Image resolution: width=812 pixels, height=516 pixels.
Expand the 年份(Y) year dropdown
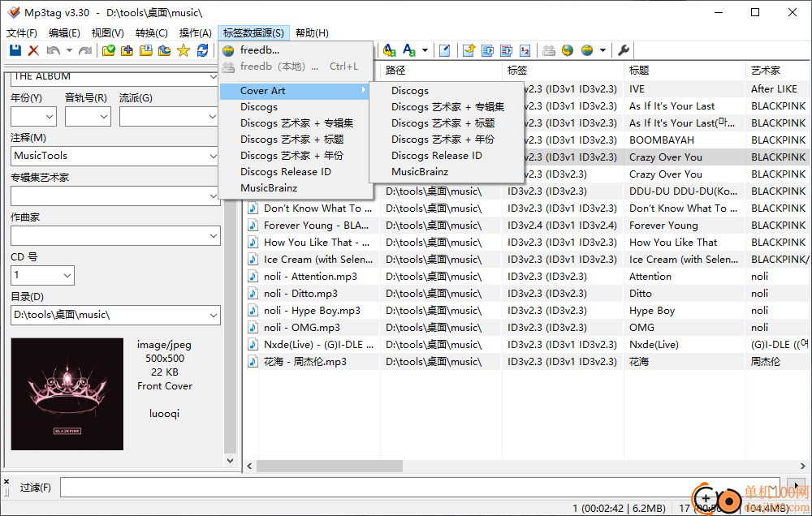click(50, 117)
